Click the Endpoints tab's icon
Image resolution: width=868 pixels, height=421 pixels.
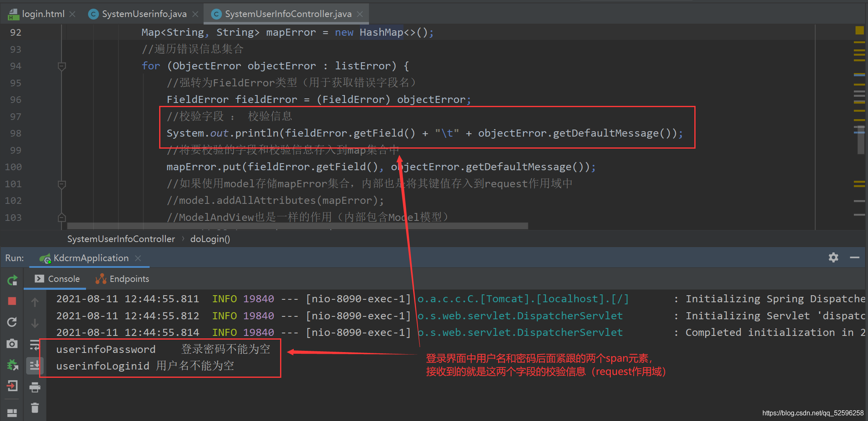click(x=101, y=279)
